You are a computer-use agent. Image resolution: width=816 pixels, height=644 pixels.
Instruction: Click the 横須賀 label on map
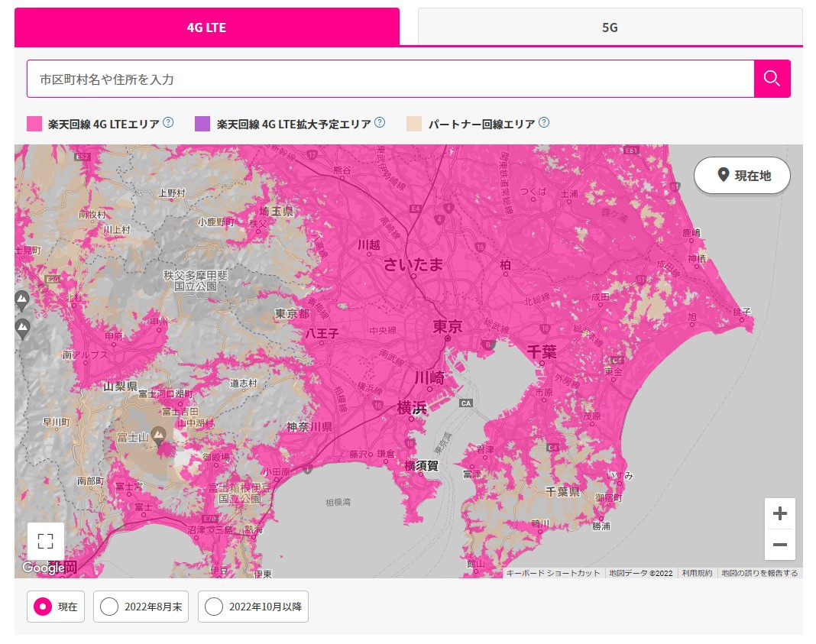pyautogui.click(x=422, y=465)
